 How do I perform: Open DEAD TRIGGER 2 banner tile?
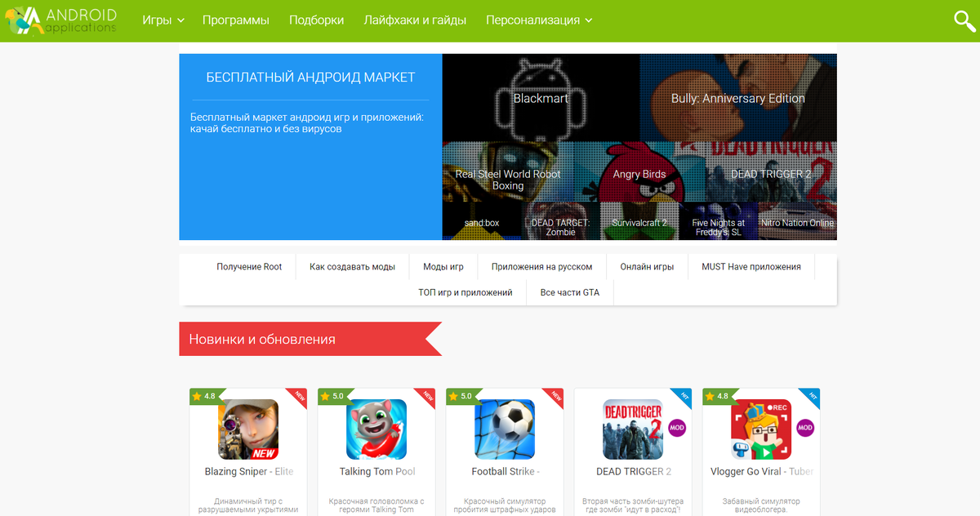pyautogui.click(x=771, y=171)
